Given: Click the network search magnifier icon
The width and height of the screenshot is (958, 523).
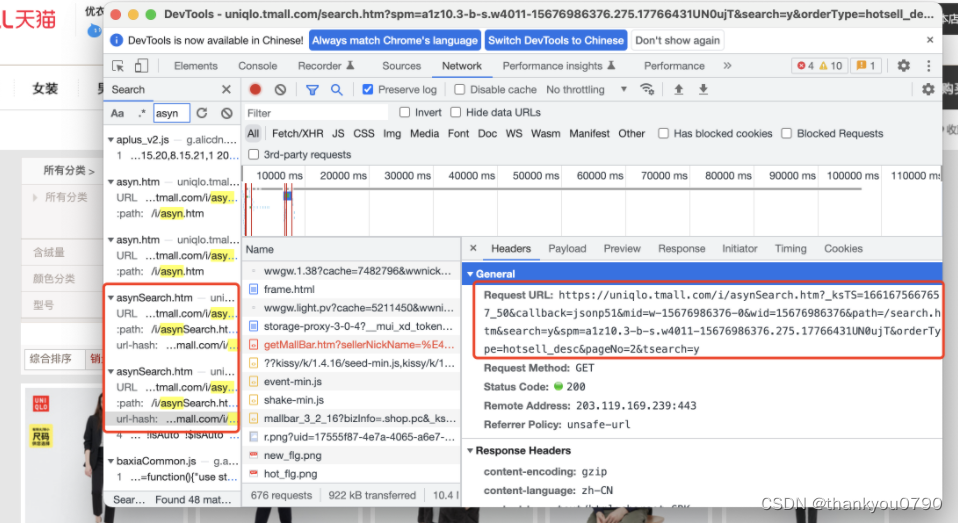Looking at the screenshot, I should 337,89.
